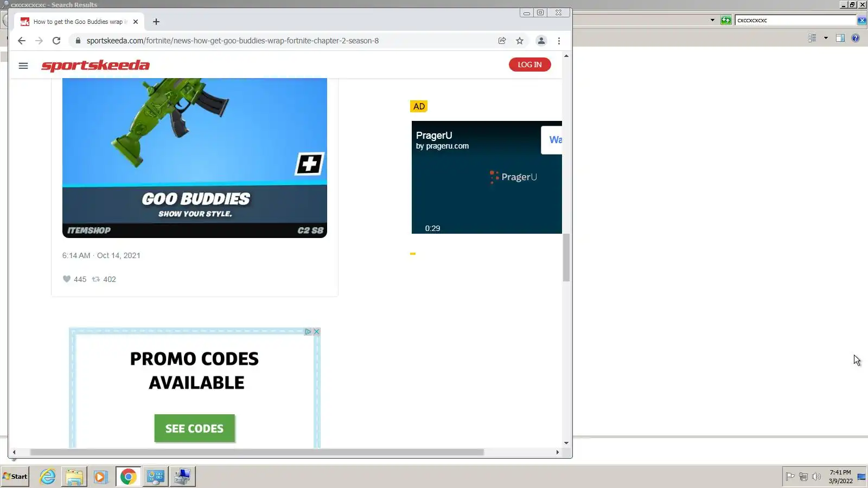868x488 pixels.
Task: Open the Sportskeeda hamburger menu
Action: coord(23,66)
